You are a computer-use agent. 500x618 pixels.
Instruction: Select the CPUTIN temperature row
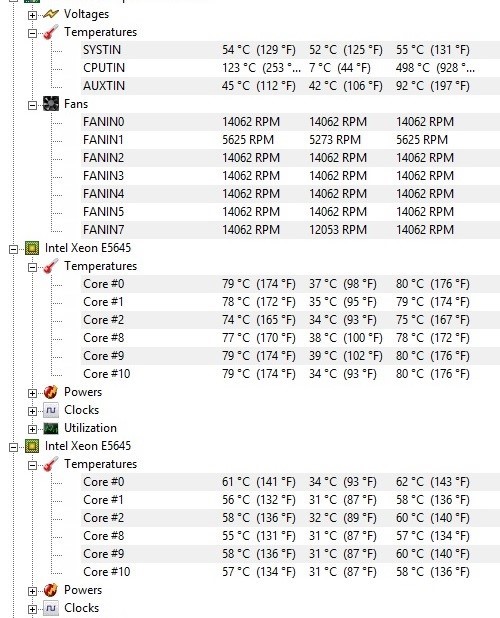[290, 68]
